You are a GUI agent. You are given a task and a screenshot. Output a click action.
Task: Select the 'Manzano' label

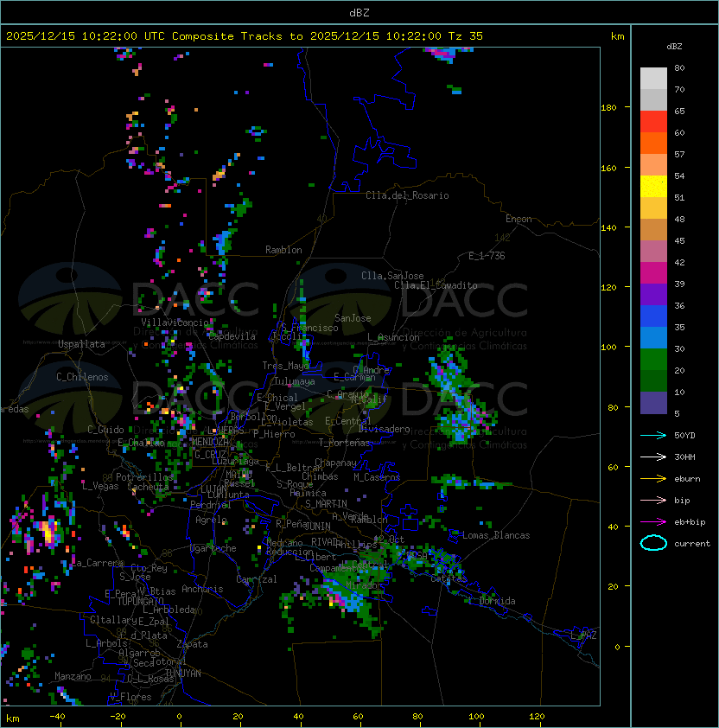pos(73,676)
